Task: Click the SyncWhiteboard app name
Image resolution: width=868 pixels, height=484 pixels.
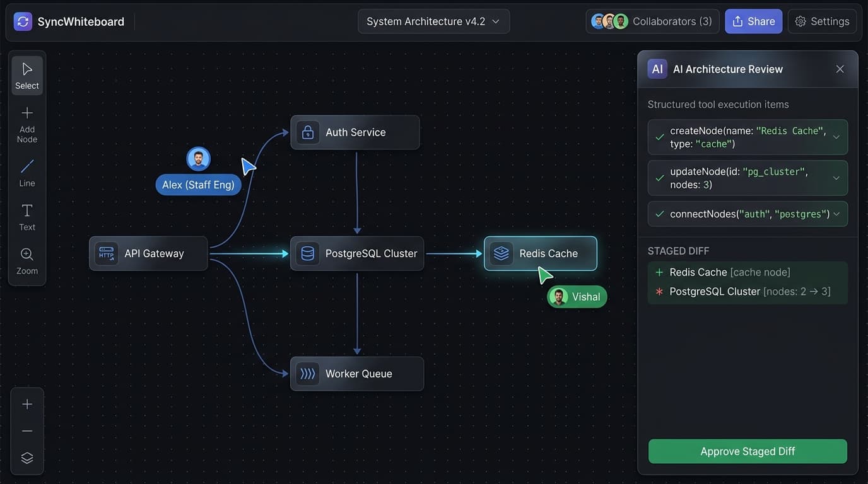Action: click(x=81, y=21)
